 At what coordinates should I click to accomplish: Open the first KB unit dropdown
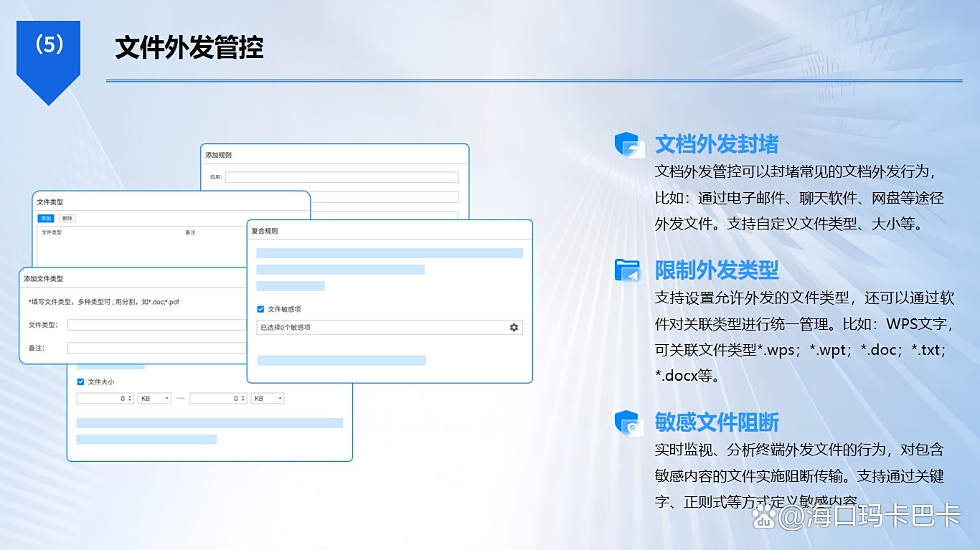coord(154,398)
